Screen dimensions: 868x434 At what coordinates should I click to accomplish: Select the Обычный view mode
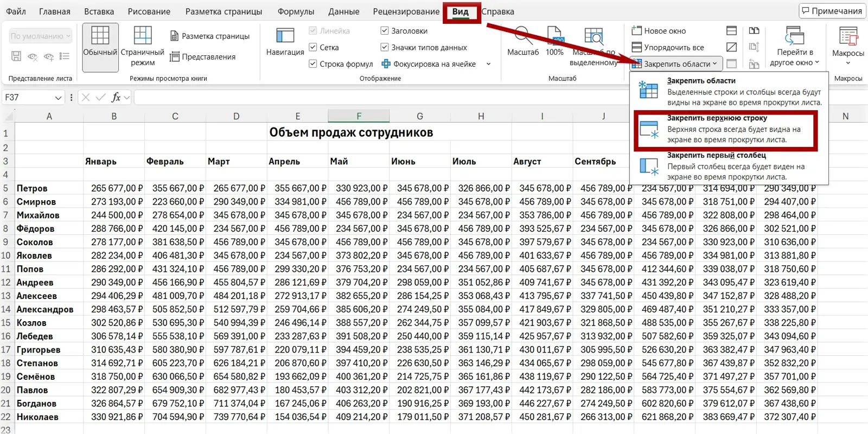(x=100, y=48)
